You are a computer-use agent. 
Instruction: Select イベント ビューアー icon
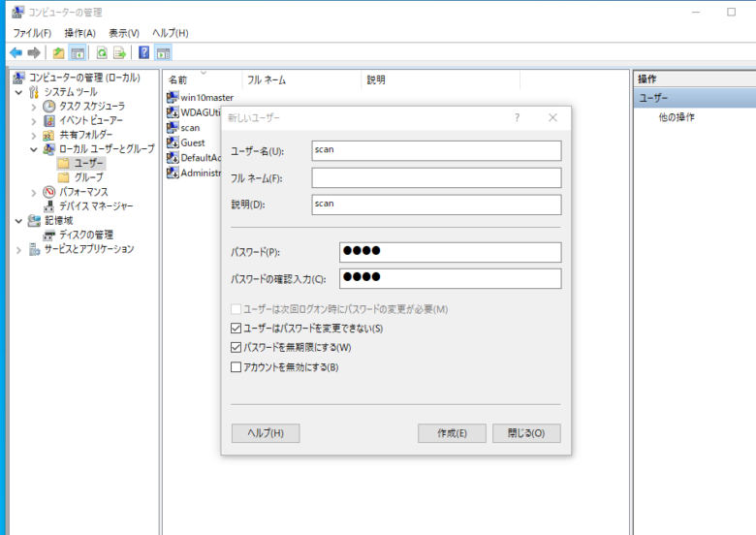(49, 120)
